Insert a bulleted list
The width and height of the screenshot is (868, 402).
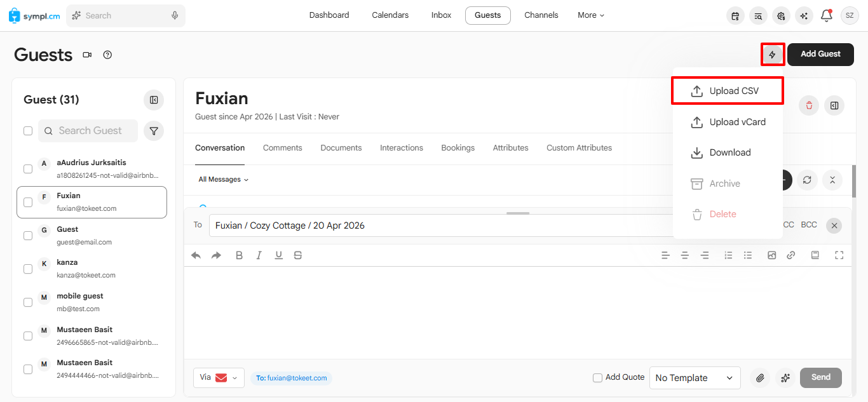(748, 255)
